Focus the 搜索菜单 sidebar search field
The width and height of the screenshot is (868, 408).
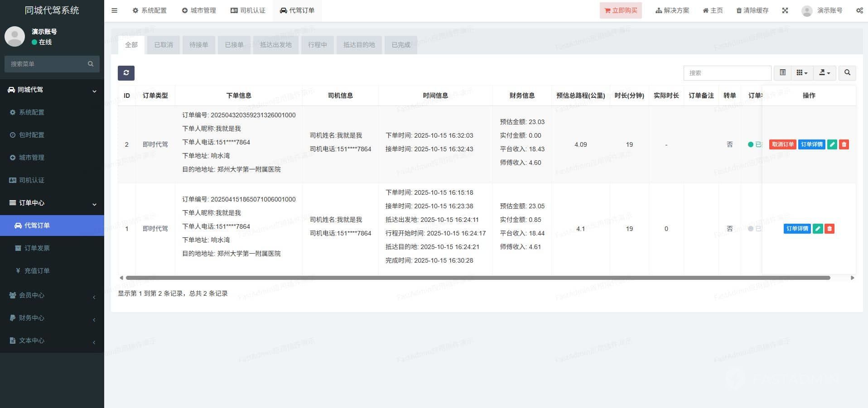tap(45, 64)
